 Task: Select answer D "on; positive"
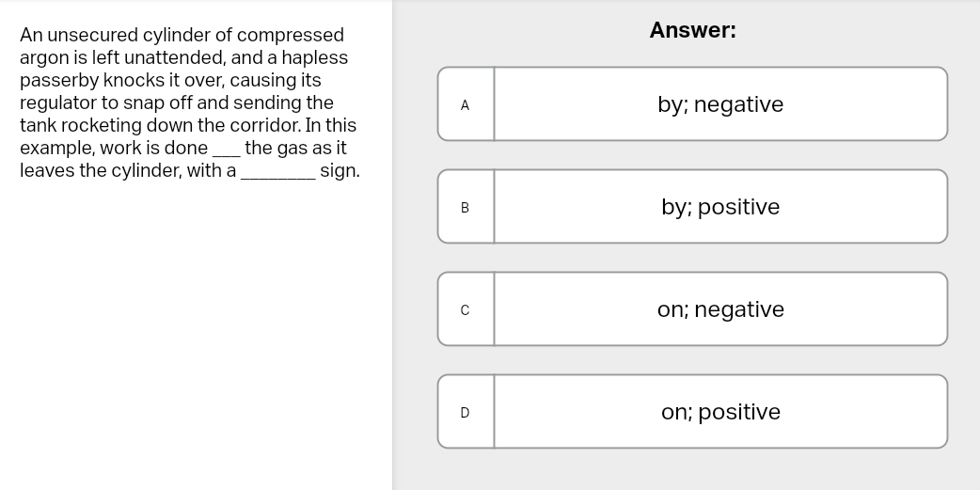pyautogui.click(x=719, y=412)
